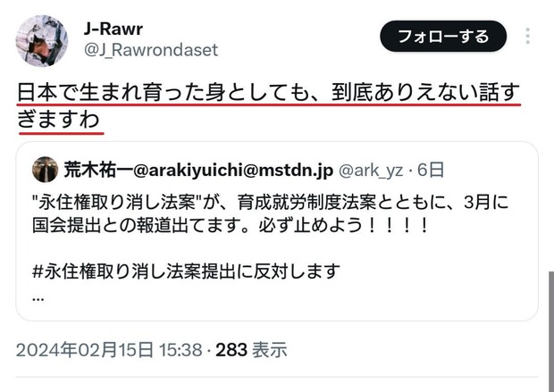This screenshot has height=392, width=554.
Task: View the 283 表示 view count
Action: pos(251,350)
